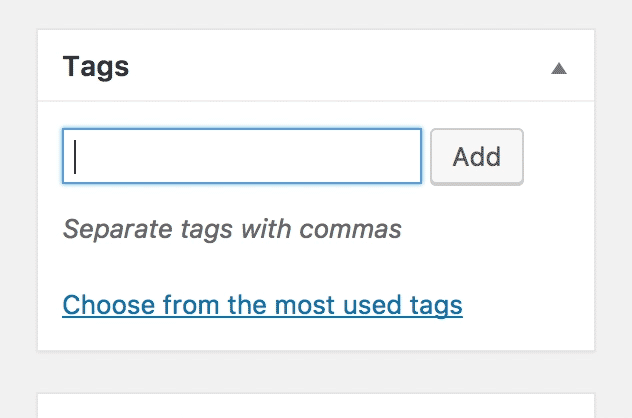632x418 pixels.
Task: Toggle the Tags metabox arrow icon
Action: (x=559, y=69)
